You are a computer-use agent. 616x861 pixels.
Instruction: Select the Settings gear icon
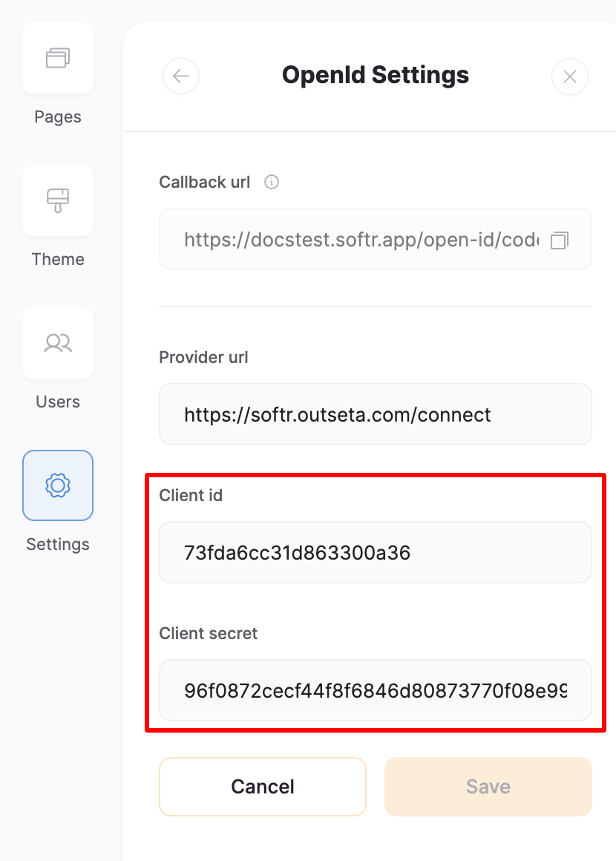pyautogui.click(x=57, y=485)
